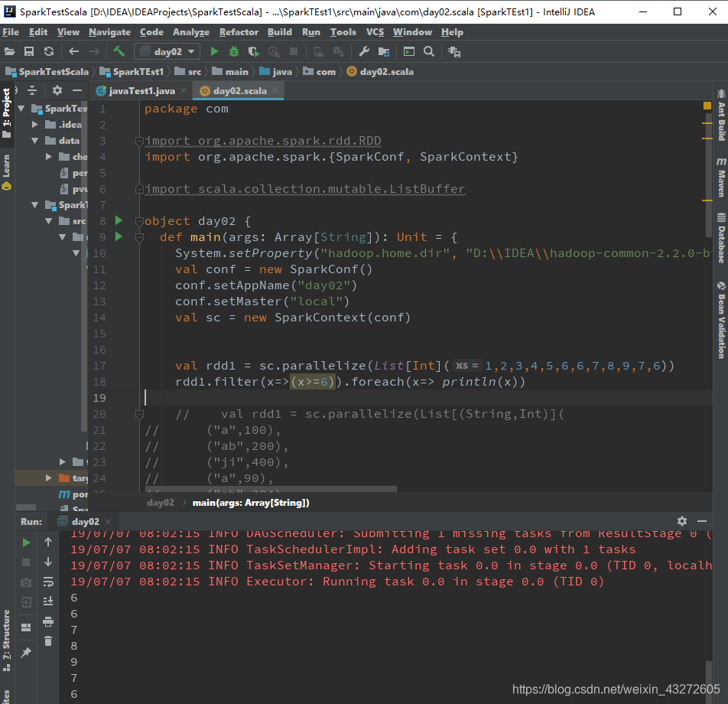Fold the commented block on line 20

point(139,413)
